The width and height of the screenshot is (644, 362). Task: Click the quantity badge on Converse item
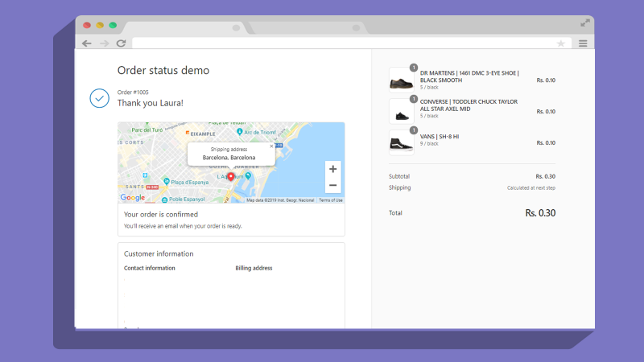[x=414, y=99]
